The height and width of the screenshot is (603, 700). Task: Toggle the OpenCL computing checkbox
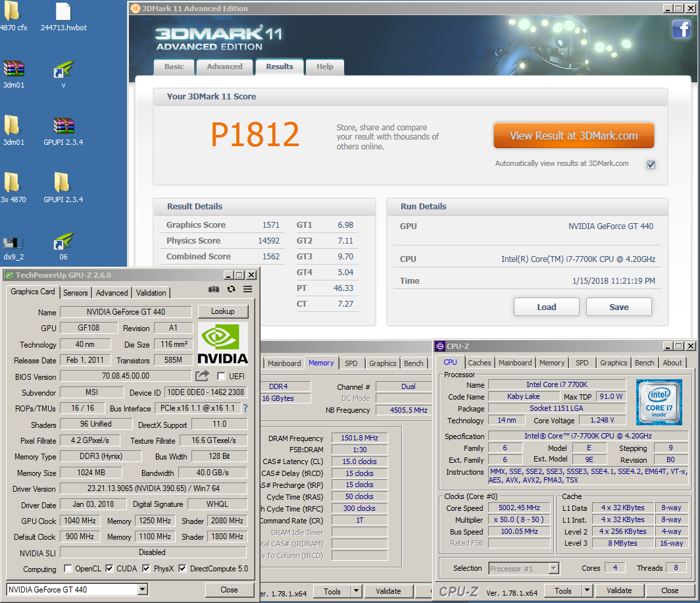click(x=68, y=568)
